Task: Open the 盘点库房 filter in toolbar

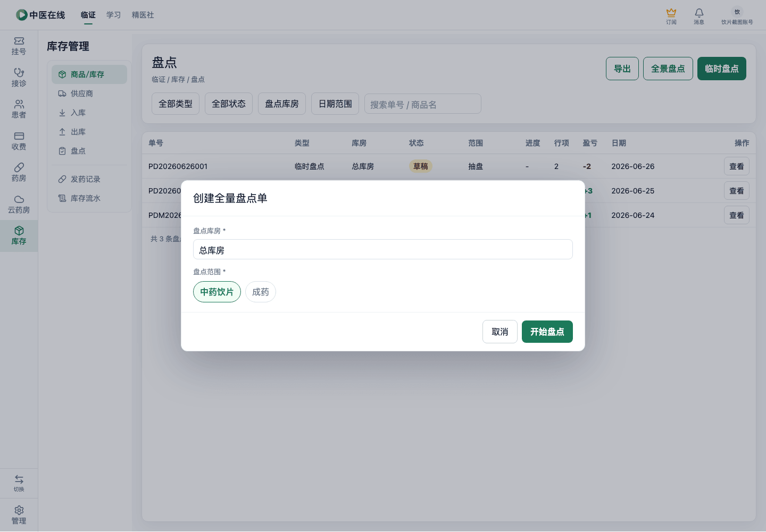Action: (x=282, y=104)
